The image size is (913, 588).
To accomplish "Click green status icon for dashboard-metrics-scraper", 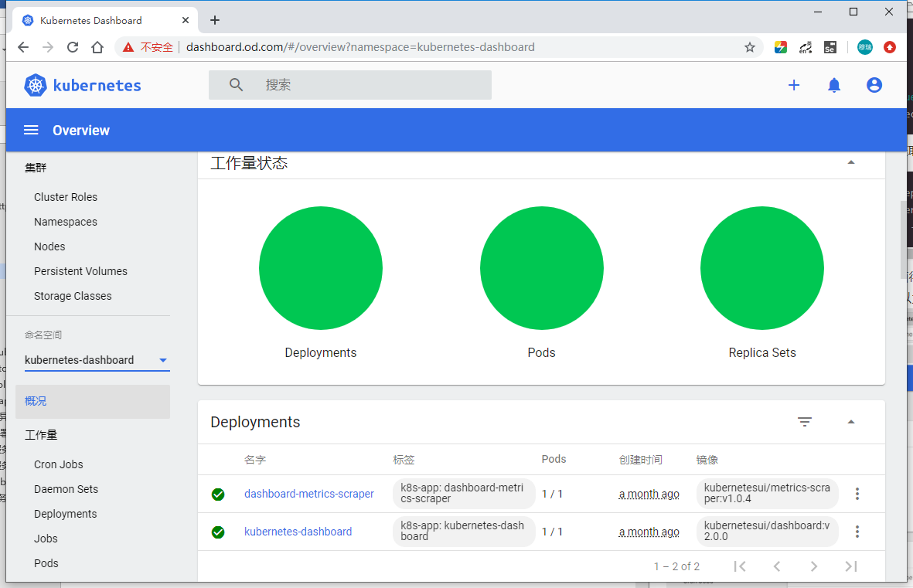I will pyautogui.click(x=218, y=495).
